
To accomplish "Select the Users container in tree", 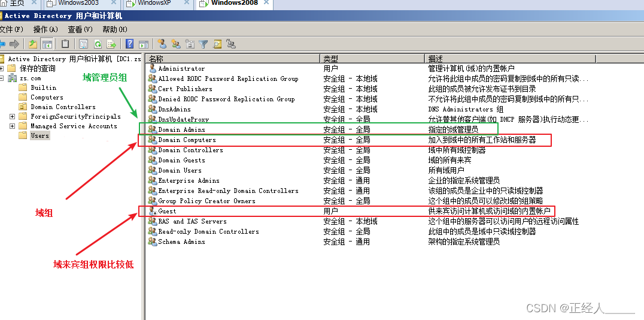I will pyautogui.click(x=40, y=136).
